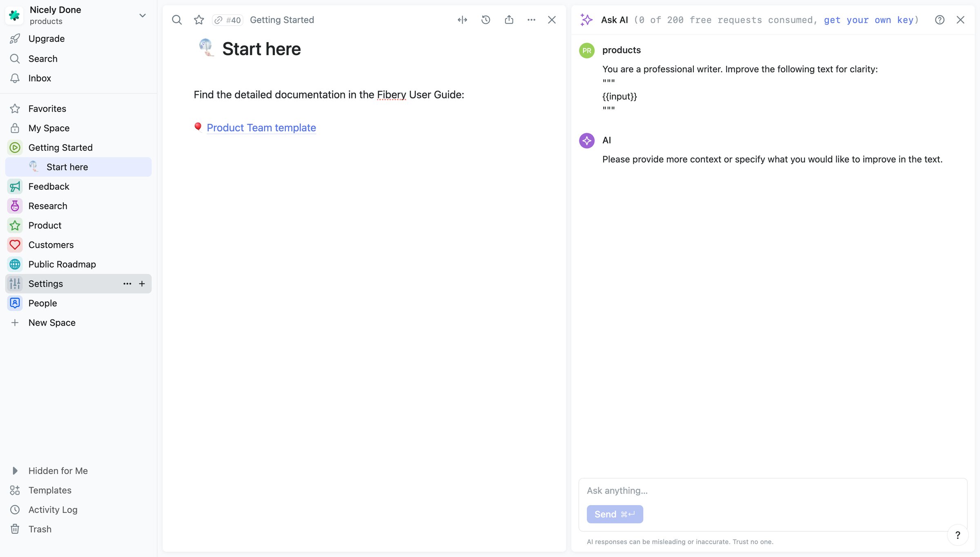Open the Product Team template link
Image resolution: width=980 pixels, height=557 pixels.
261,128
